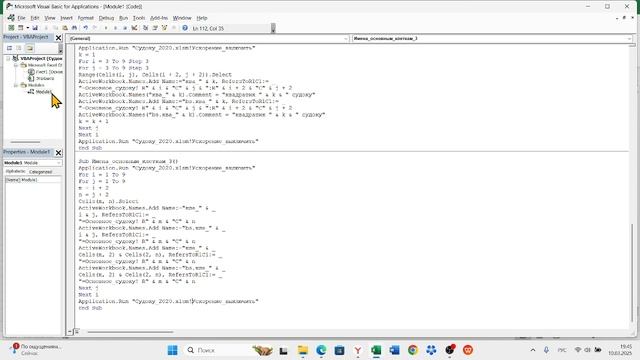Screen dimensions: 640x360
Task: Toggle Folders icon in Project panel
Action: (29, 48)
